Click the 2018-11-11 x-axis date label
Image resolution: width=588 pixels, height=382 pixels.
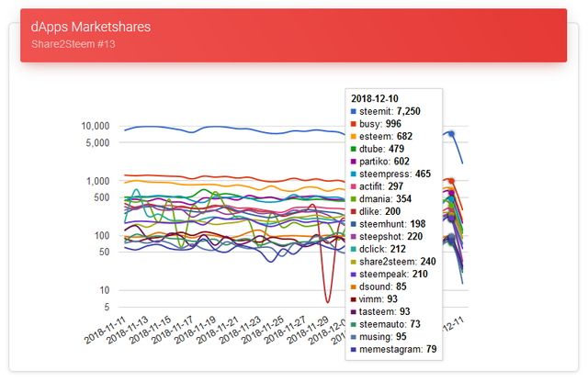tap(105, 330)
